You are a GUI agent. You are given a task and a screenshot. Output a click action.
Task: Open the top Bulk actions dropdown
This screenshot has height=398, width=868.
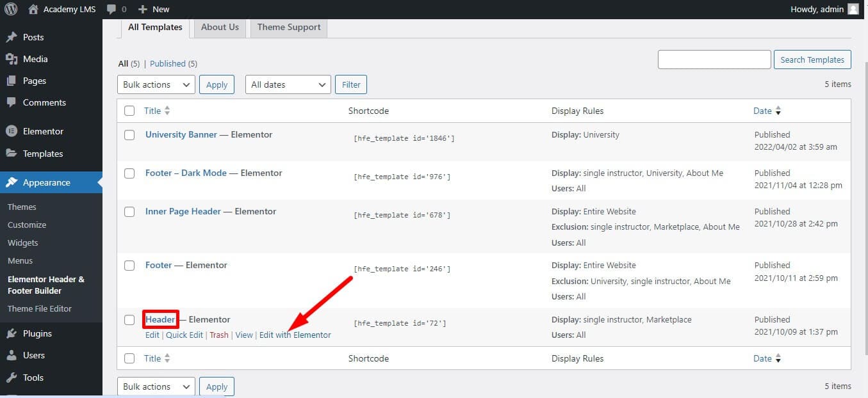[156, 84]
